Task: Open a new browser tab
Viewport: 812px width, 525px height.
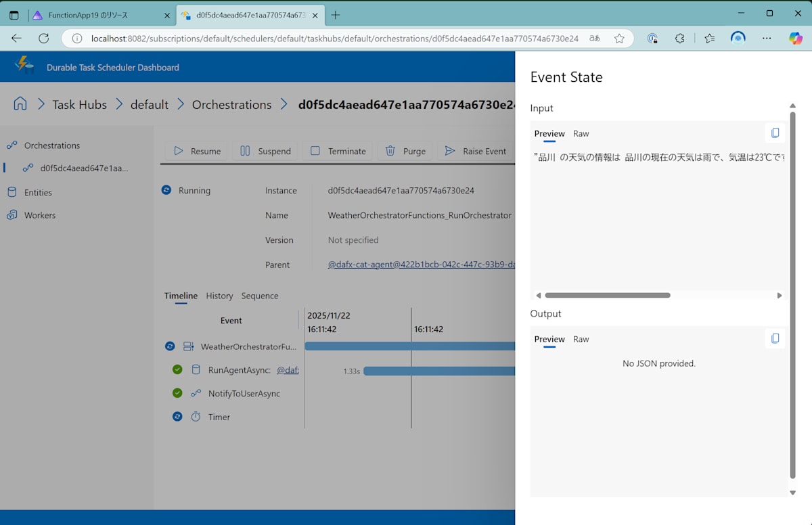Action: (x=336, y=15)
